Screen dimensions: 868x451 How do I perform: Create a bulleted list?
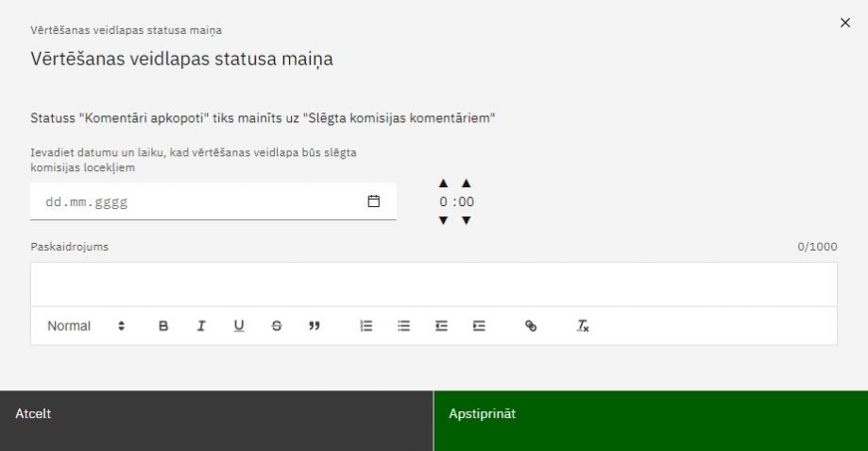[404, 326]
